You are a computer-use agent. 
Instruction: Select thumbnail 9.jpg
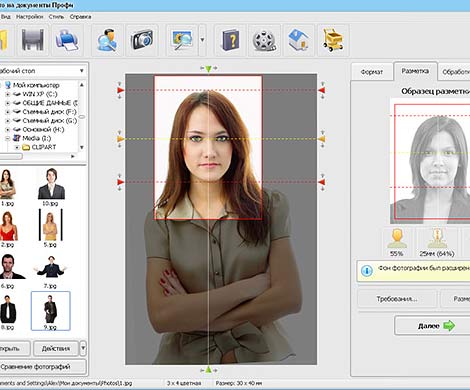click(51, 311)
